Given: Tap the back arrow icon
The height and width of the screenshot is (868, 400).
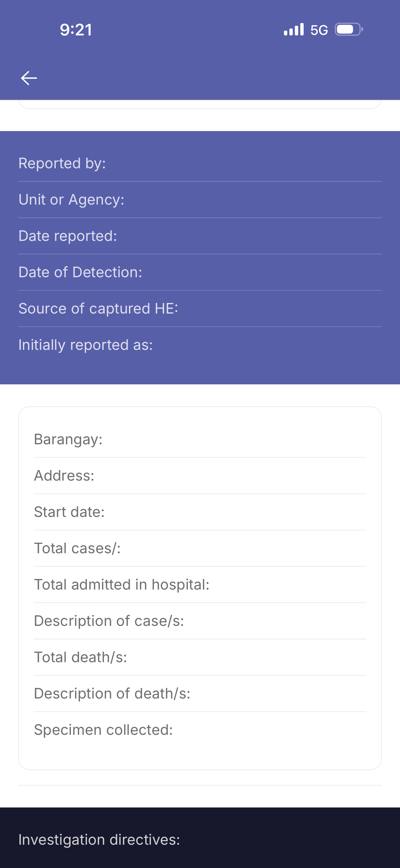Looking at the screenshot, I should pos(29,78).
